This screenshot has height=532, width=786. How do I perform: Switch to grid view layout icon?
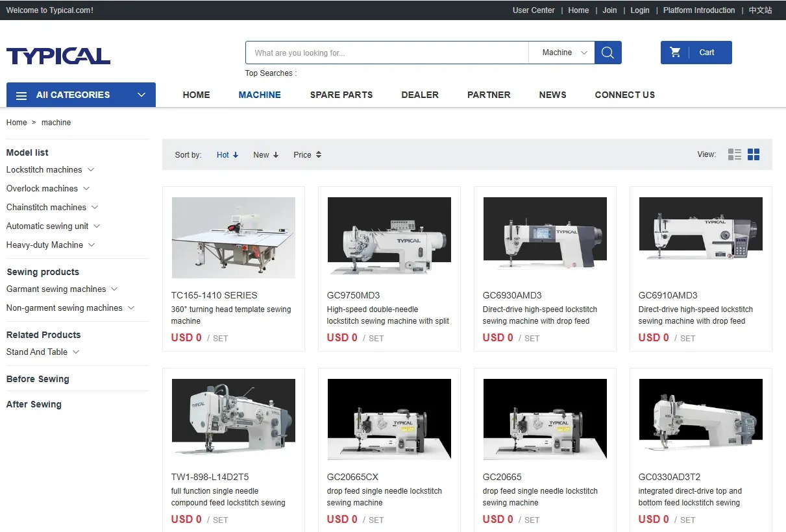coord(754,154)
